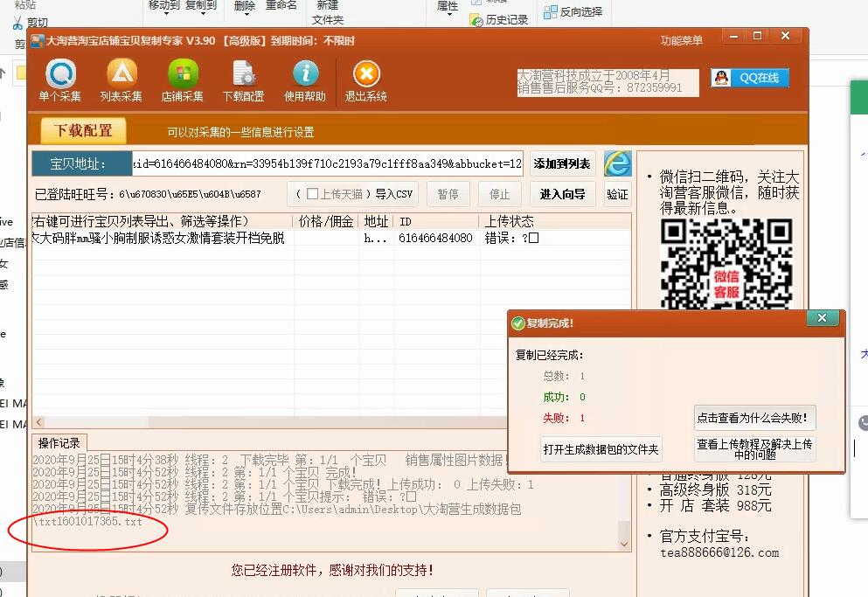
Task: Sort by 地址 column header
Action: click(376, 221)
